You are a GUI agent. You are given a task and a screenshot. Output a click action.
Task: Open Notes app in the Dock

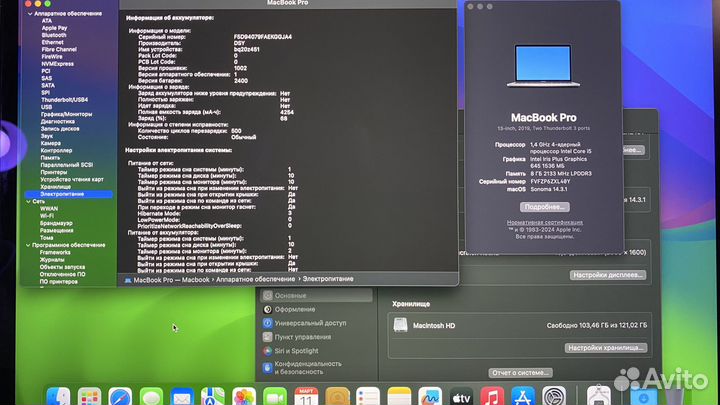[x=399, y=397]
